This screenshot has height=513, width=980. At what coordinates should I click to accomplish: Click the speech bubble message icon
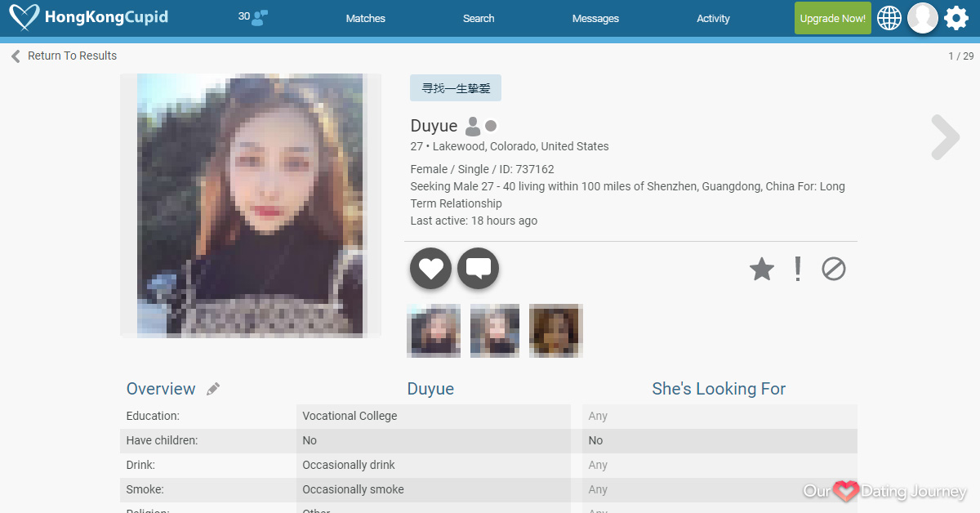coord(478,268)
